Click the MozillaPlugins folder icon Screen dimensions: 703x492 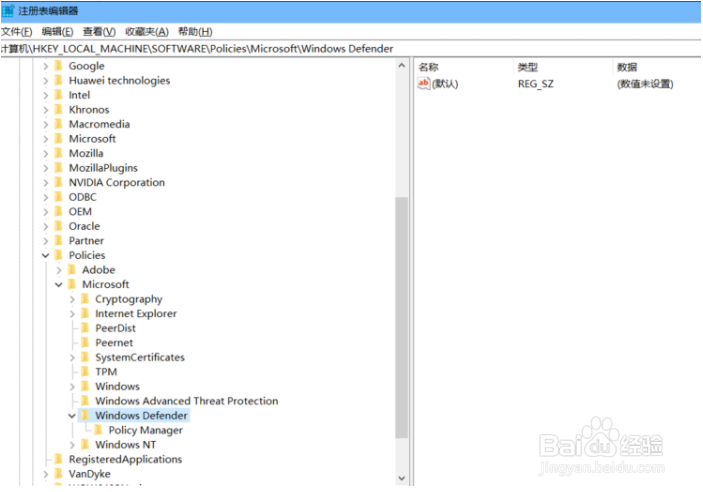58,168
